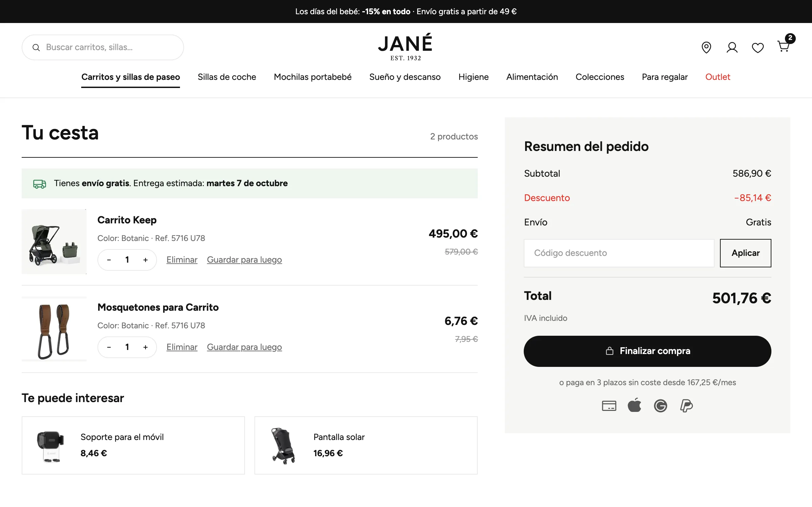Select the credit card payment icon
This screenshot has width=812, height=507.
point(609,405)
